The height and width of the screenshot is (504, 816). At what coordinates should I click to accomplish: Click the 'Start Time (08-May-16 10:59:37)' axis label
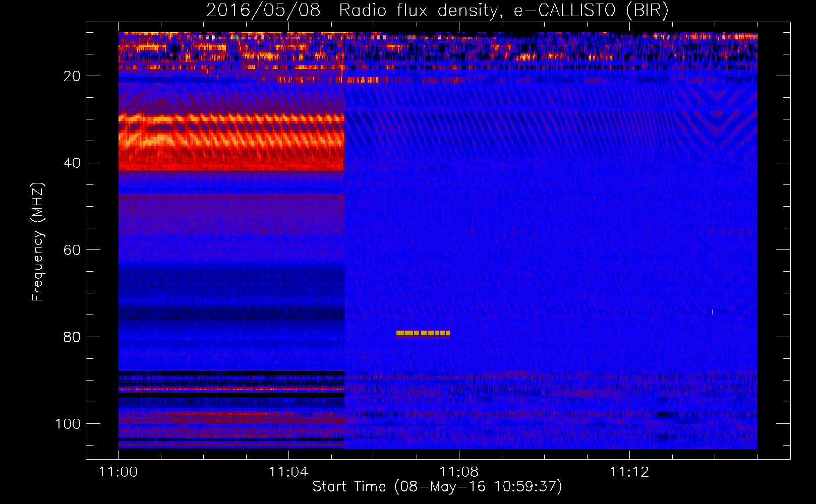[437, 486]
